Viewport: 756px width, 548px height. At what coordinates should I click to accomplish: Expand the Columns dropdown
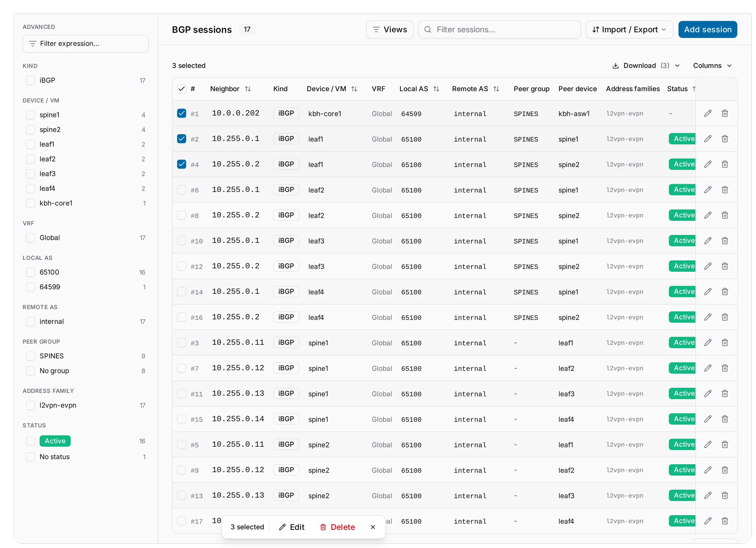tap(712, 66)
